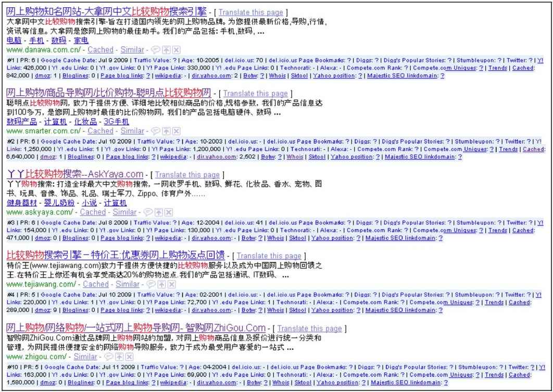Screen dimensions: 553x392
Task: Click Compete.com Uniques in #2 result data
Action: 455,149
